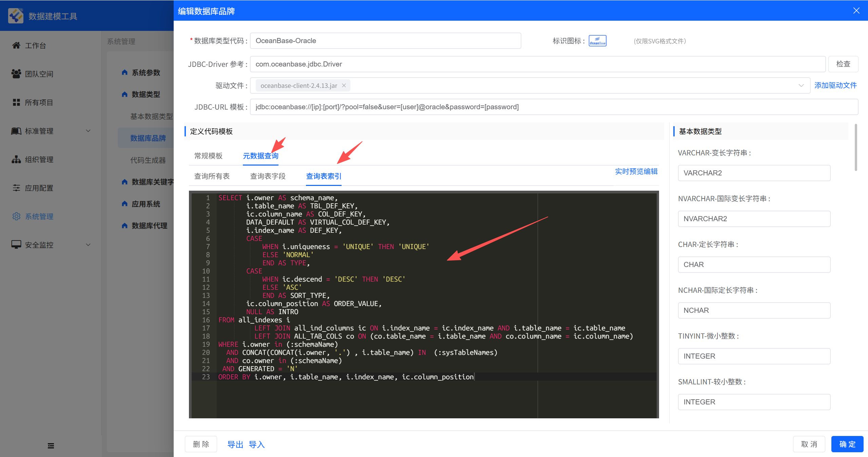The width and height of the screenshot is (868, 457).
Task: Click the 团队空间 people icon
Action: point(16,74)
